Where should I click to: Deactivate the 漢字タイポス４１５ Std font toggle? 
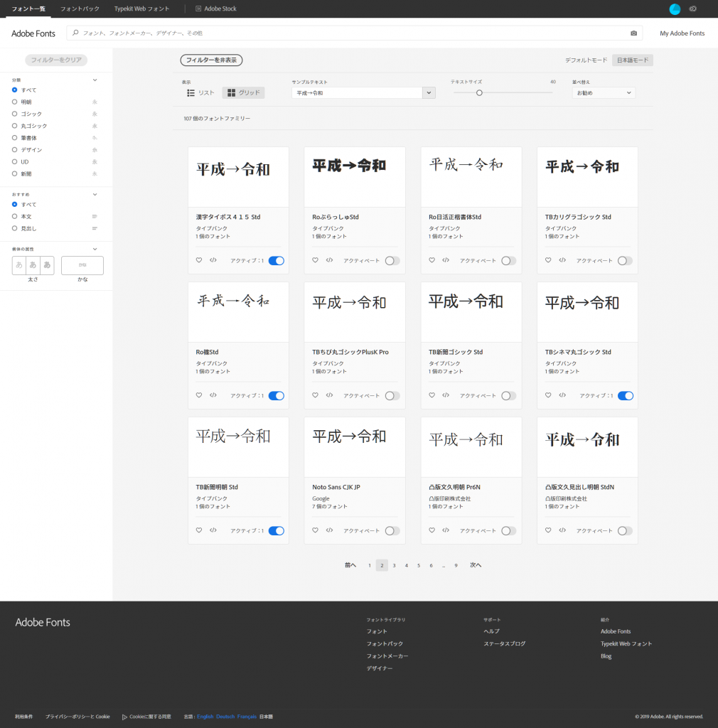[x=276, y=261]
